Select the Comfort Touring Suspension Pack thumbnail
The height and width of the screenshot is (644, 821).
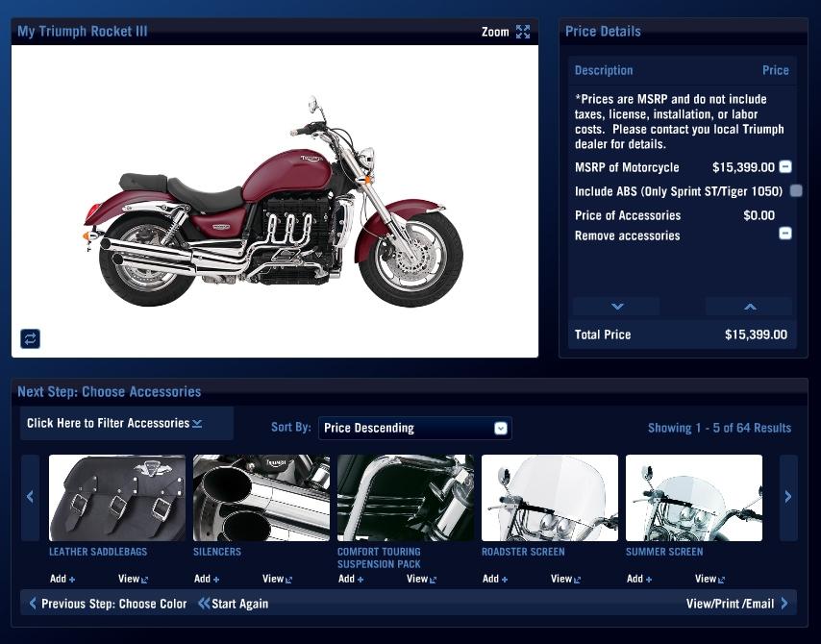(406, 498)
